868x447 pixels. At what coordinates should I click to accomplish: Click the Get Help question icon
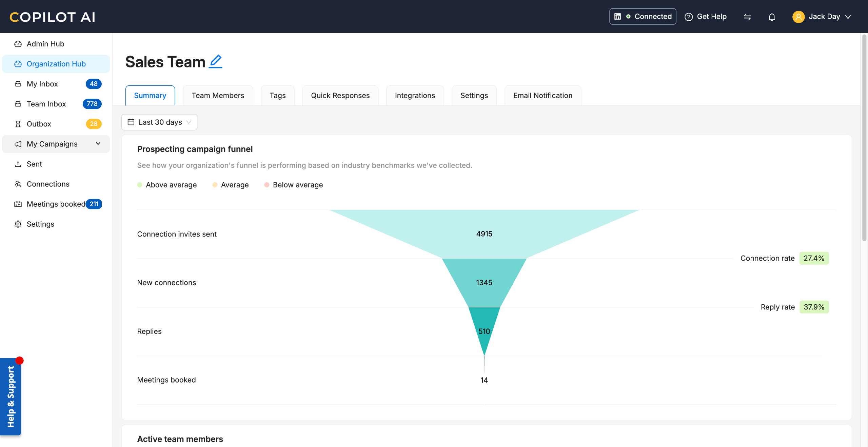[x=689, y=17]
